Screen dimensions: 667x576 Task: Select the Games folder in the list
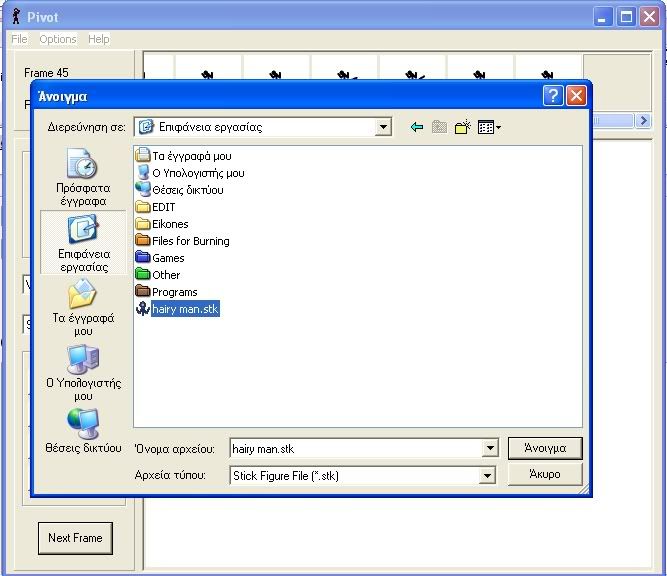pyautogui.click(x=167, y=258)
